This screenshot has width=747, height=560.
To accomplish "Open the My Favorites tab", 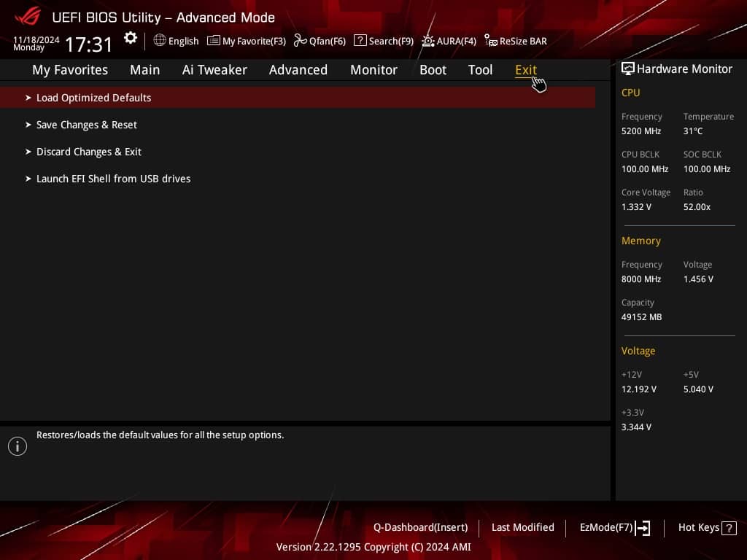I will click(70, 70).
